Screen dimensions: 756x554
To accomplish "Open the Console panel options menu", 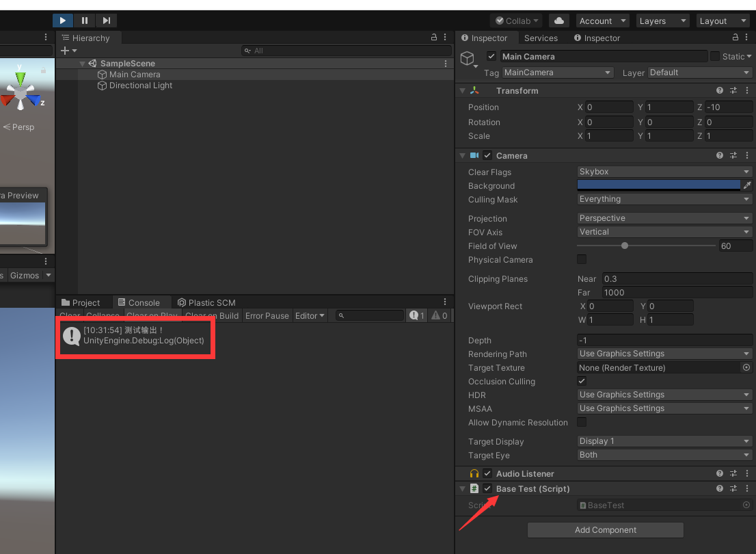I will 445,302.
